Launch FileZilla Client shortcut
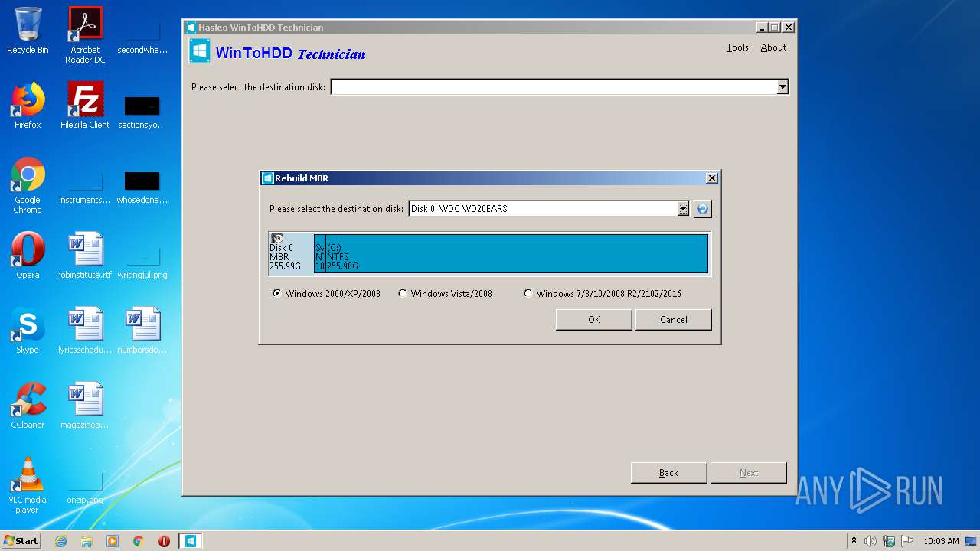Viewport: 980px width, 551px height. coord(85,106)
